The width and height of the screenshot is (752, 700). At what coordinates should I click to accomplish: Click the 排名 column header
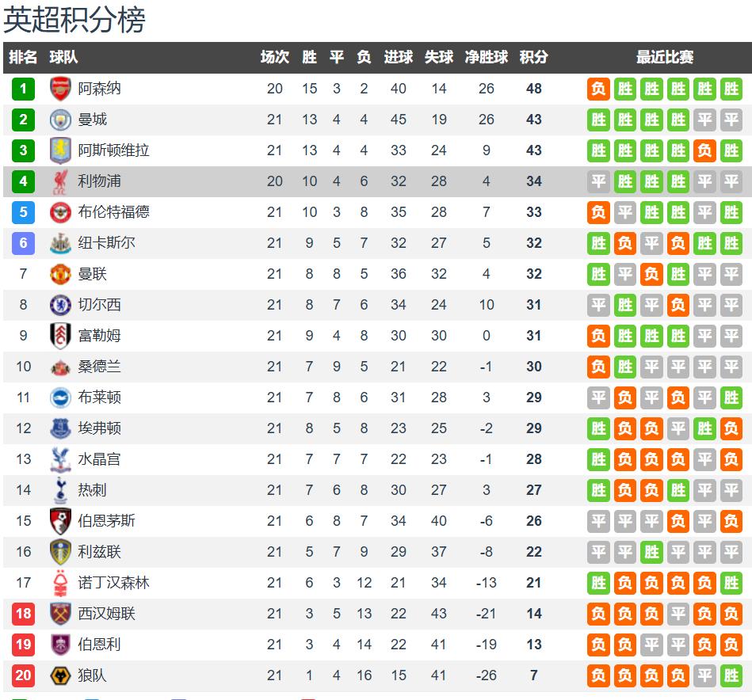pyautogui.click(x=23, y=57)
